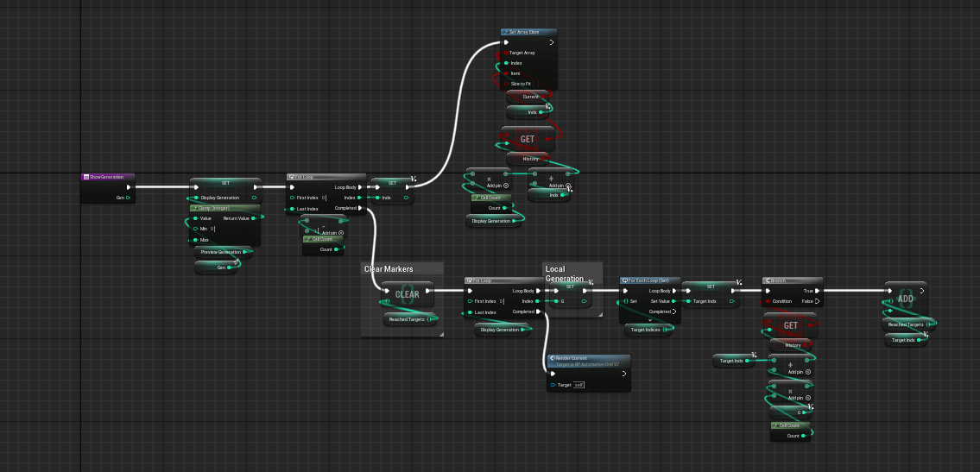Click Set Array Elem's exec output pin
Screen dimensions: 980x472
tap(551, 42)
